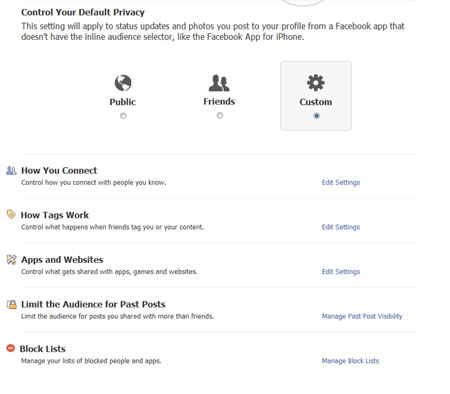Click the Friends privacy label
This screenshot has height=394, width=450.
pos(219,101)
